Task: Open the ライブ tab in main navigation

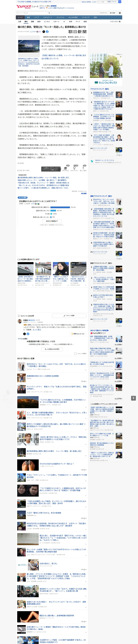Action: pos(37,17)
